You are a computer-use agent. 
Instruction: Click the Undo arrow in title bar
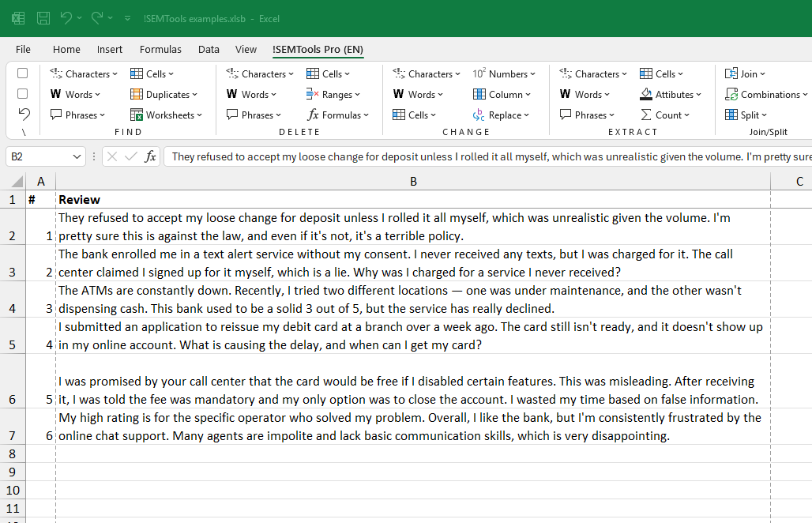coord(66,18)
